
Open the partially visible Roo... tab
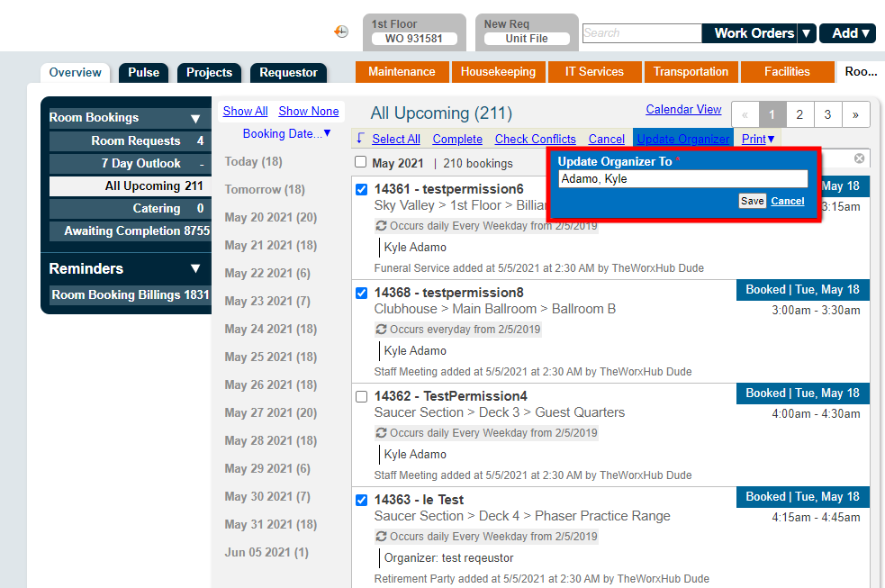point(861,72)
